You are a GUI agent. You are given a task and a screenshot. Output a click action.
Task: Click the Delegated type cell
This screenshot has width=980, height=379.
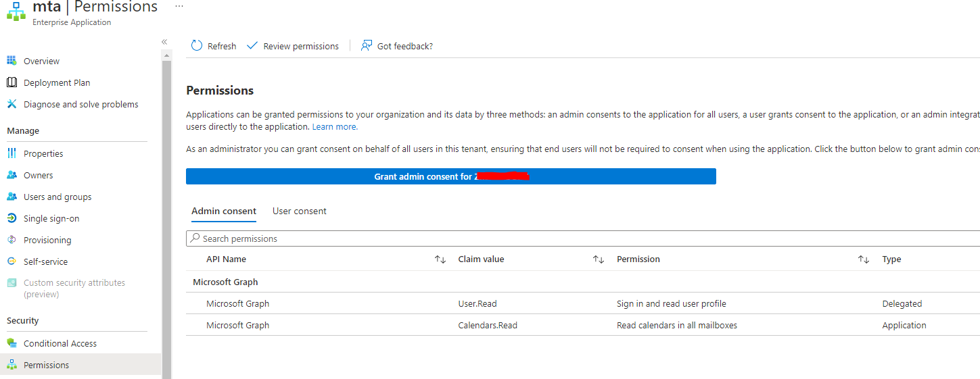pos(902,303)
